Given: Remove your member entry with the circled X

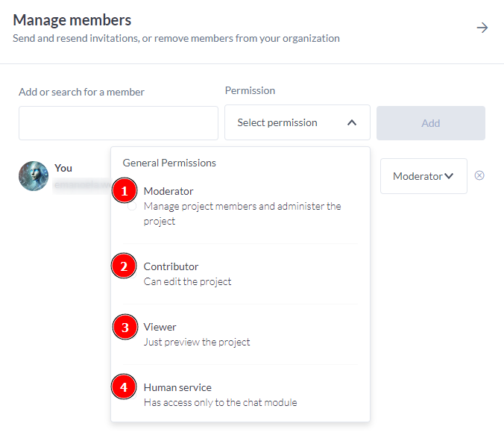Looking at the screenshot, I should [x=479, y=175].
